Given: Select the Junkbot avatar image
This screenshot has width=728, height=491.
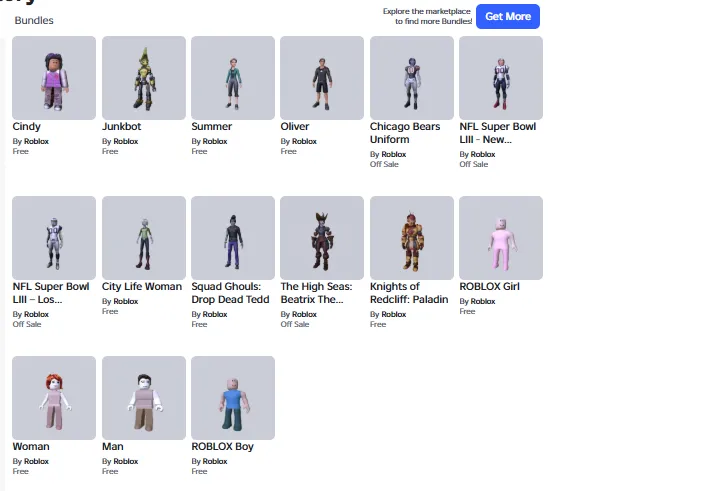Looking at the screenshot, I should coord(144,78).
